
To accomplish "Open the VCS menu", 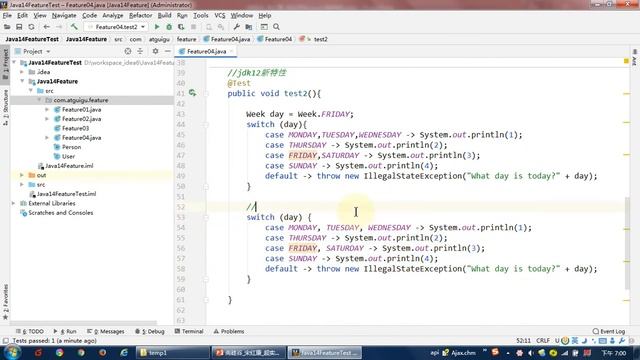I will 220,16.
